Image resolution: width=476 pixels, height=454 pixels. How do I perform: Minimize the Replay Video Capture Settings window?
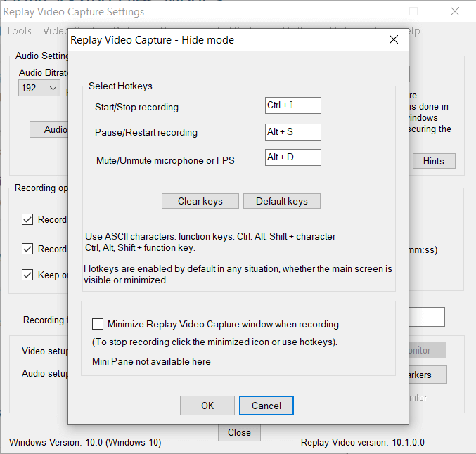coord(373,11)
